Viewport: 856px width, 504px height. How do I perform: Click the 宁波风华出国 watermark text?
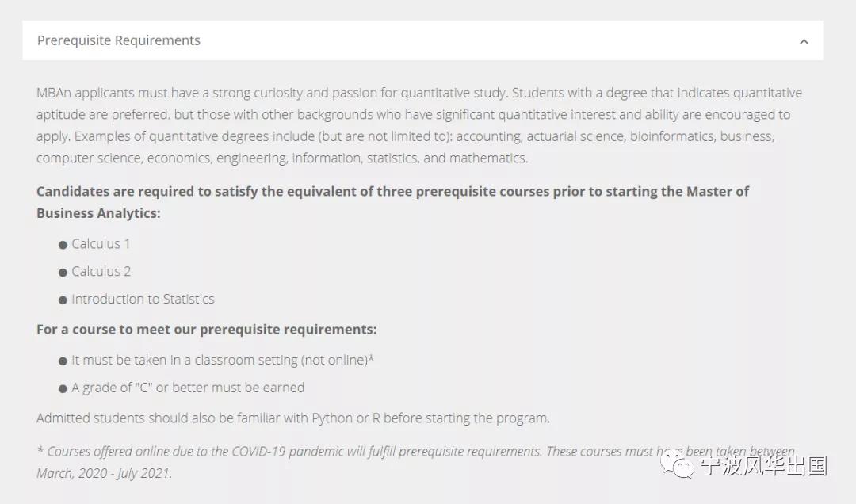pos(764,466)
